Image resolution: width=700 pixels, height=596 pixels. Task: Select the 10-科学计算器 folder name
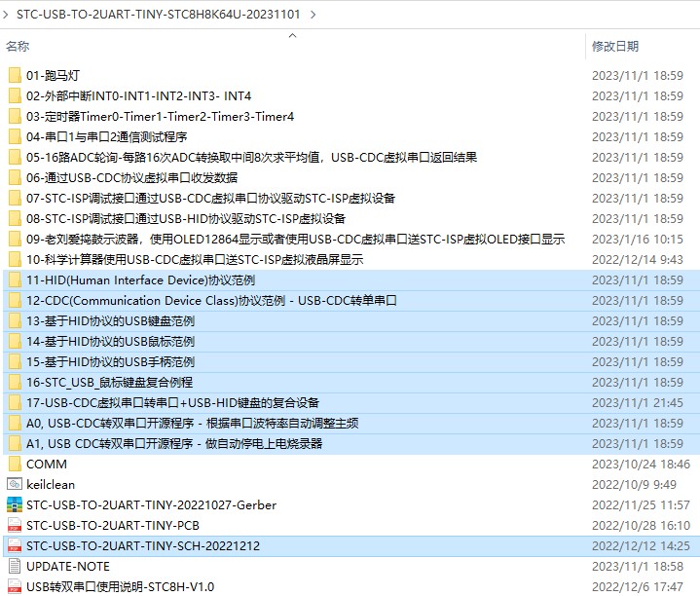pyautogui.click(x=195, y=259)
